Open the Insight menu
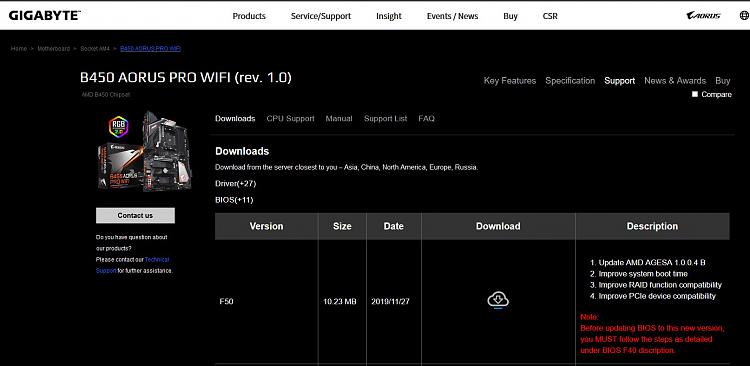This screenshot has height=366, width=750. [389, 16]
